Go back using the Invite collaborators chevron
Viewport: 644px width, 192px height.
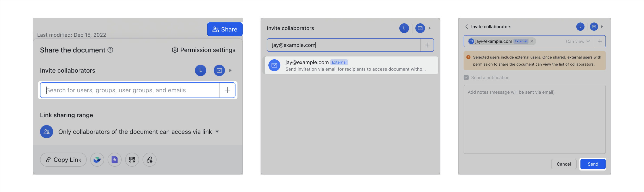(467, 27)
